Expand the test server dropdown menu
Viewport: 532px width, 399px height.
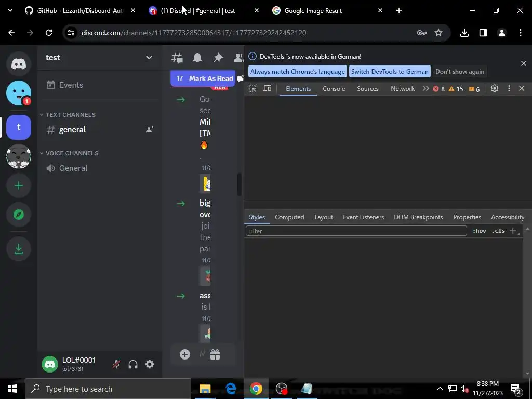[x=149, y=57]
